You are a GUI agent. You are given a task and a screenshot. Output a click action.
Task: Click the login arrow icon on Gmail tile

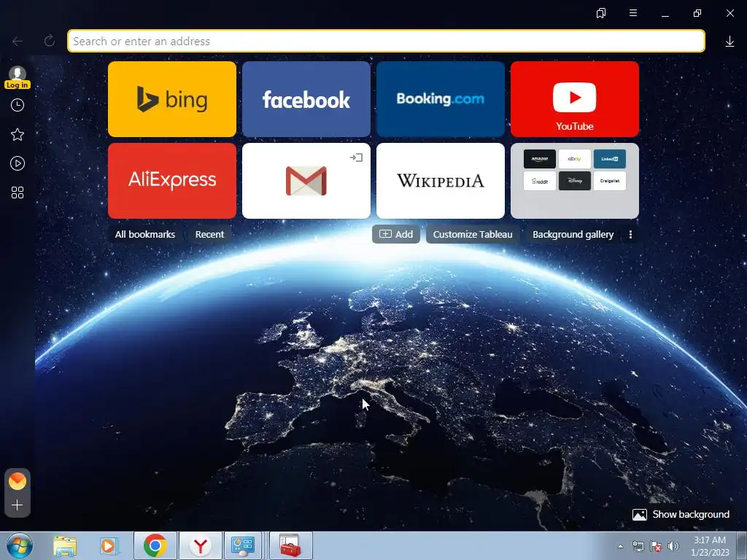click(356, 157)
